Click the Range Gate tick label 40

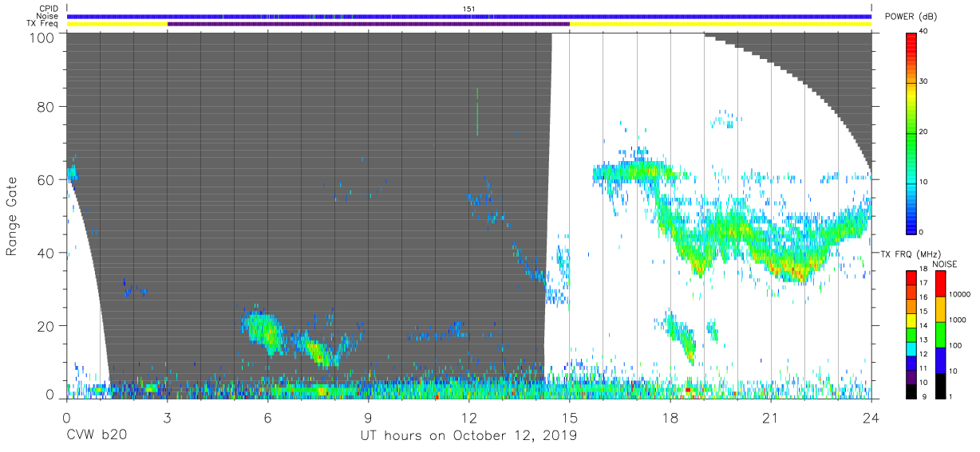[45, 253]
